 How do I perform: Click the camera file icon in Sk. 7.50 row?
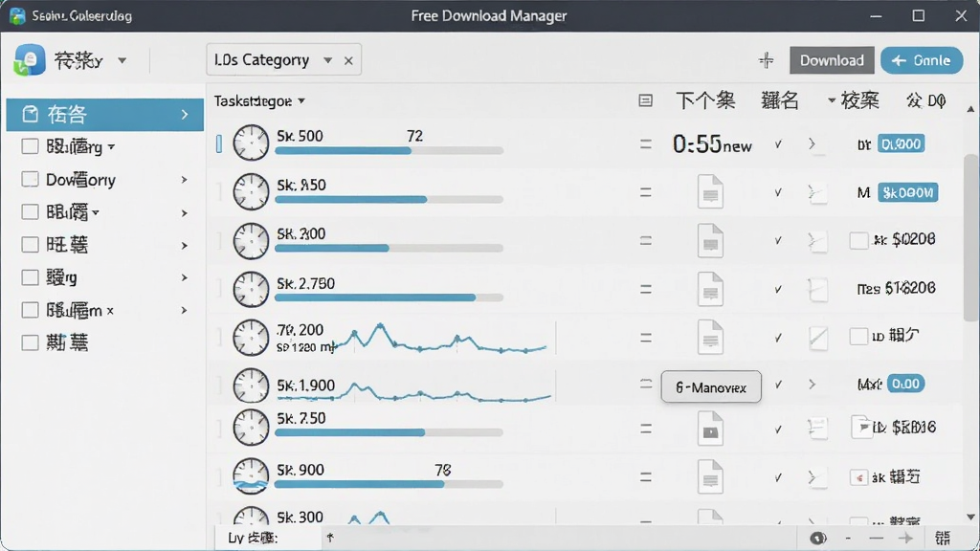coord(711,429)
